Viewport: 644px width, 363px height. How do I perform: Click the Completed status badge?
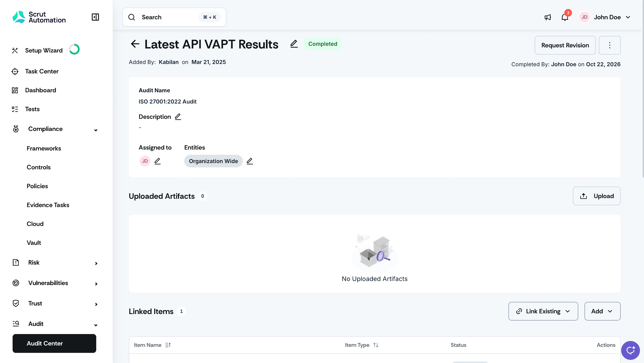(323, 44)
